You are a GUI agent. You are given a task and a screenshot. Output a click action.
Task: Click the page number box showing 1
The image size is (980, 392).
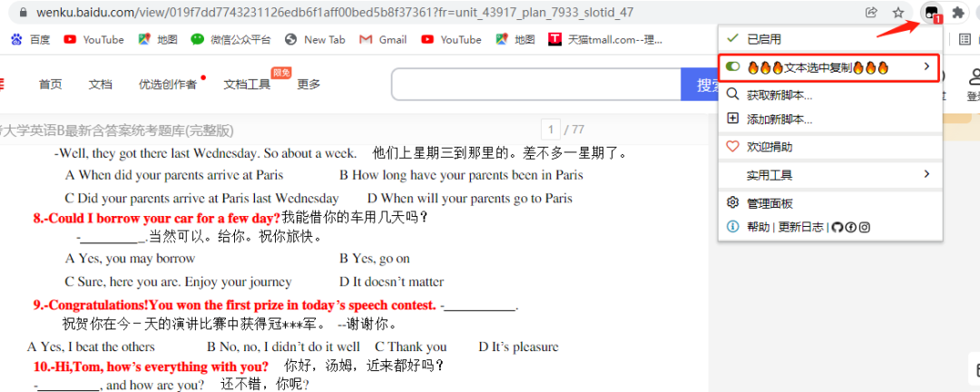551,129
